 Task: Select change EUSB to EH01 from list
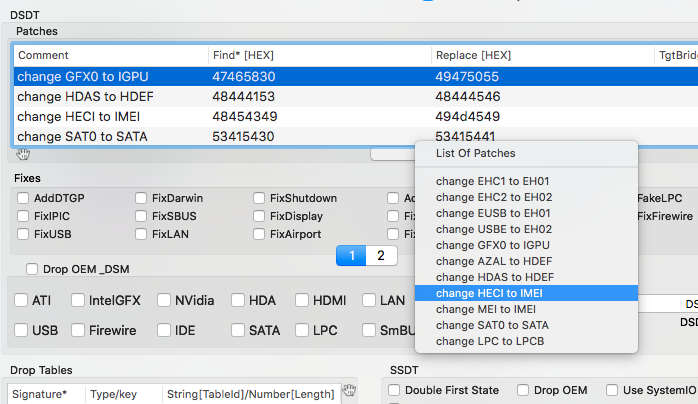click(x=526, y=213)
